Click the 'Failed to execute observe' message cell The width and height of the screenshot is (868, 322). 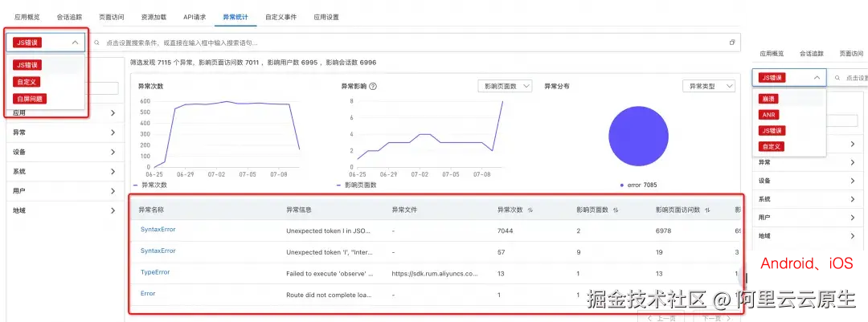coord(330,273)
